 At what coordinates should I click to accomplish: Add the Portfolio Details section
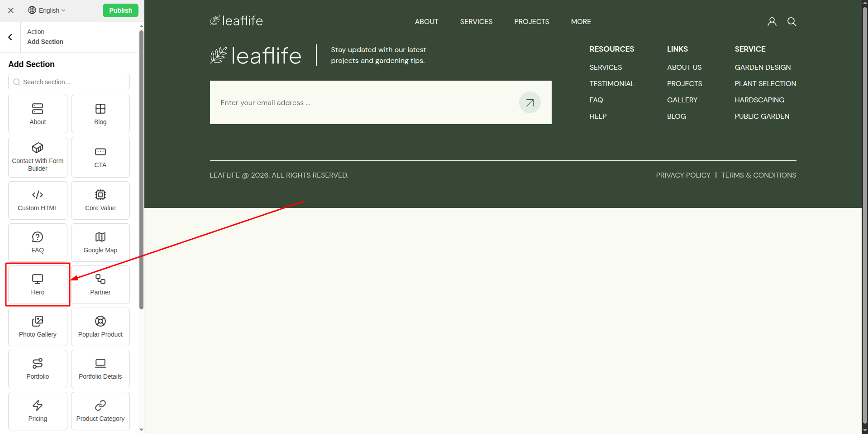click(x=100, y=369)
